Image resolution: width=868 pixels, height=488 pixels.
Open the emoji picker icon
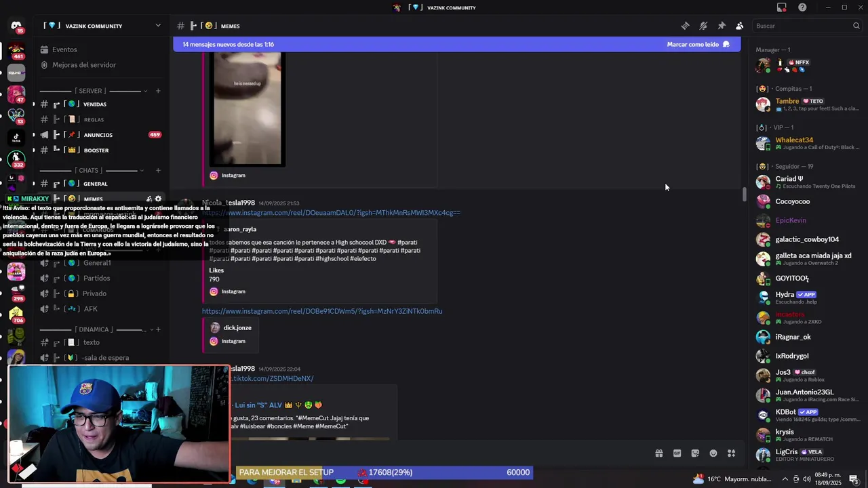pos(713,453)
